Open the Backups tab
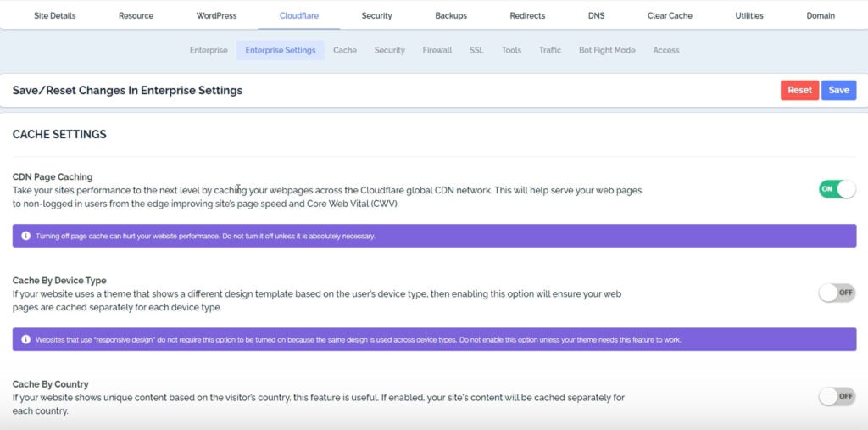Image resolution: width=868 pixels, height=430 pixels. (x=451, y=15)
